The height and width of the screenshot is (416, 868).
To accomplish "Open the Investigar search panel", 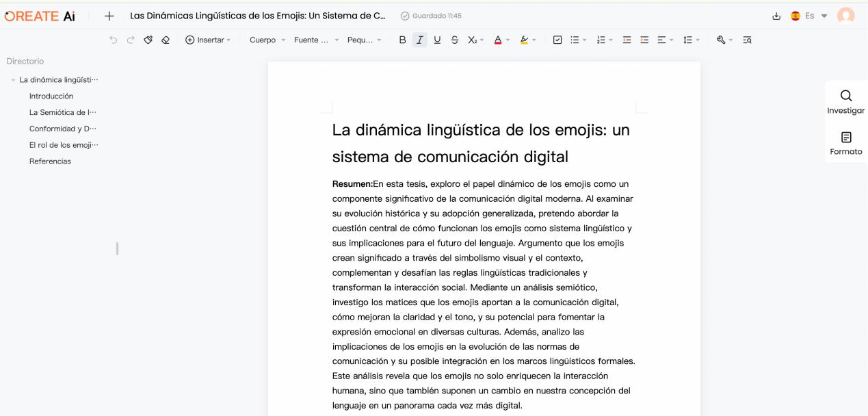I will pos(845,102).
